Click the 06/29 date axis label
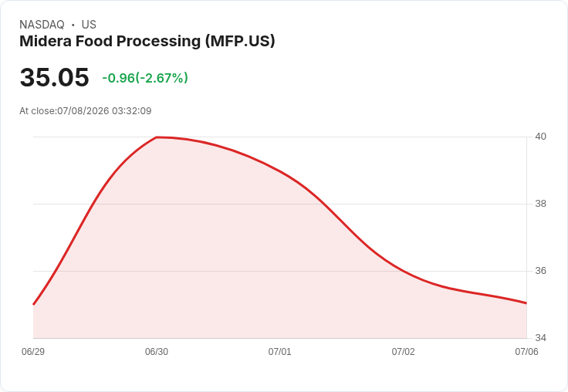The width and height of the screenshot is (568, 392). pyautogui.click(x=33, y=352)
